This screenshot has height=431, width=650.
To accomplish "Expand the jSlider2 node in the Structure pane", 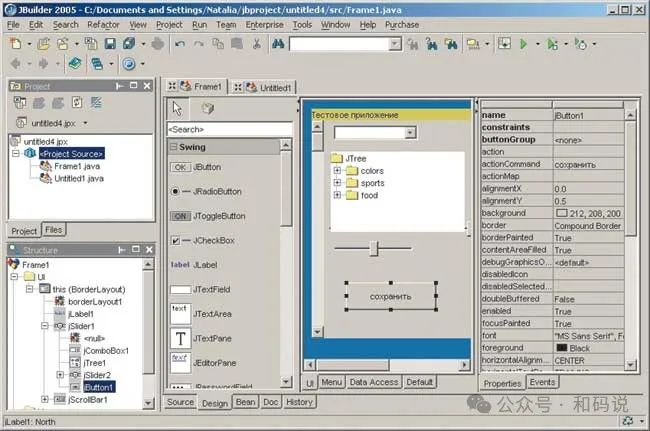I will coord(60,375).
